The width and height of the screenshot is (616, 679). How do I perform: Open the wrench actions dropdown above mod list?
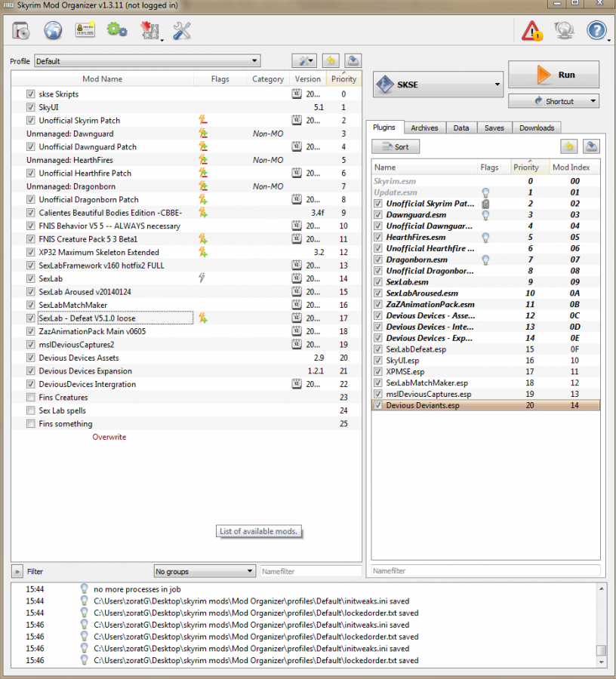[x=304, y=60]
